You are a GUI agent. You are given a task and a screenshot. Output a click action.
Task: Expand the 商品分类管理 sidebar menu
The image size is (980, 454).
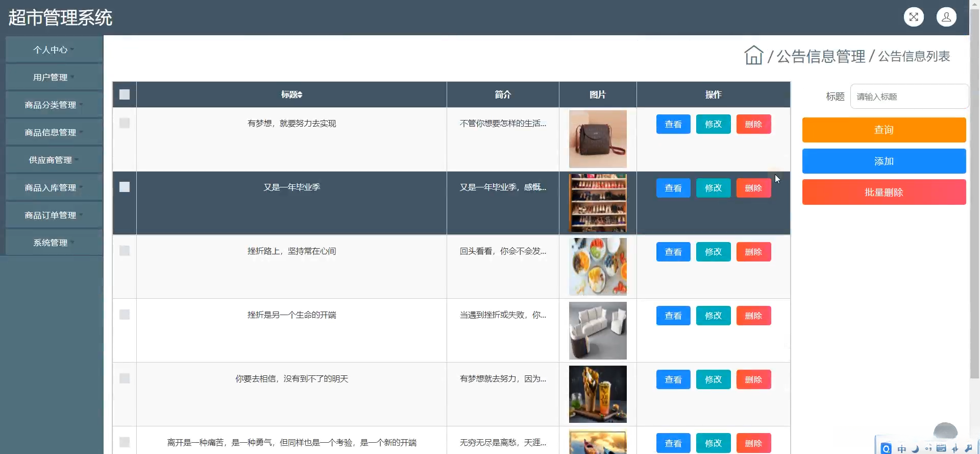pos(54,105)
